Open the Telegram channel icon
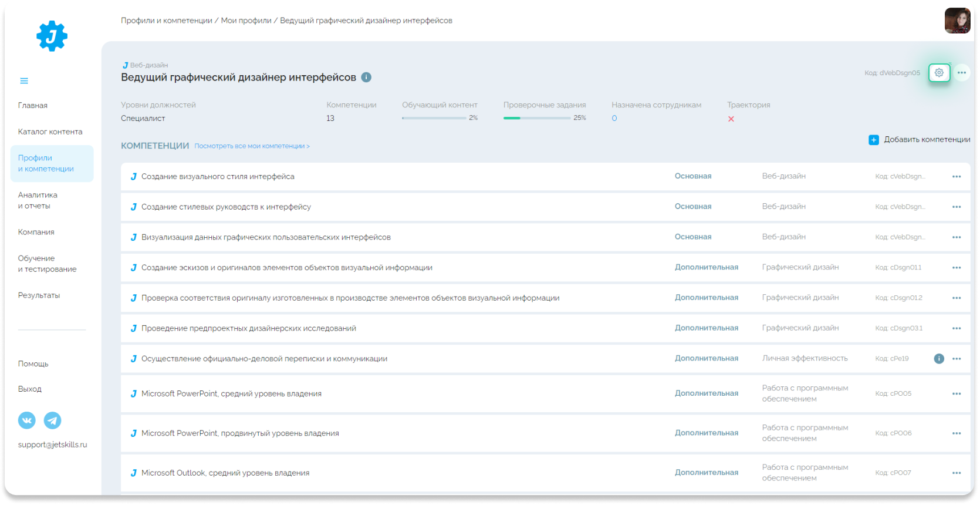This screenshot has width=980, height=505. coord(52,420)
